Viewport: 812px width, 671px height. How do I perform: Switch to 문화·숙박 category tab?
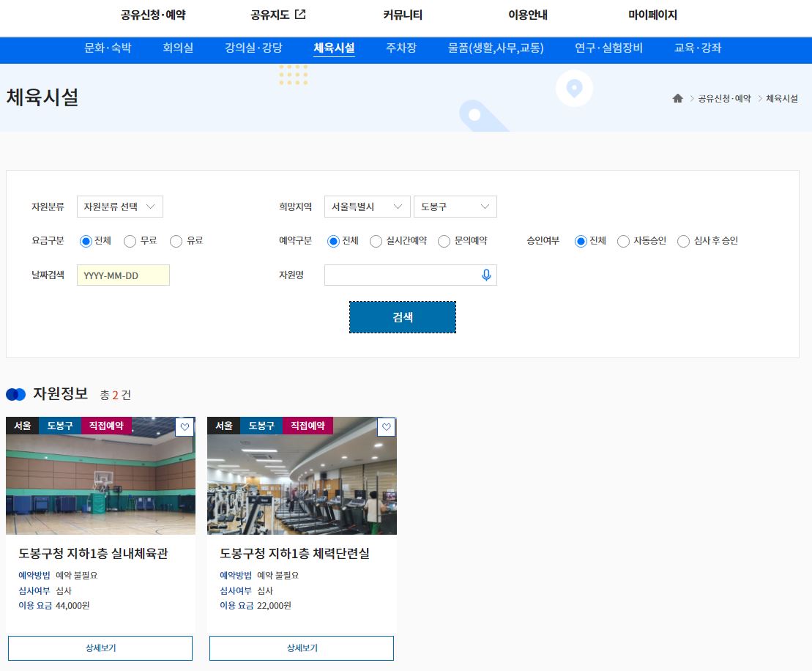point(108,48)
